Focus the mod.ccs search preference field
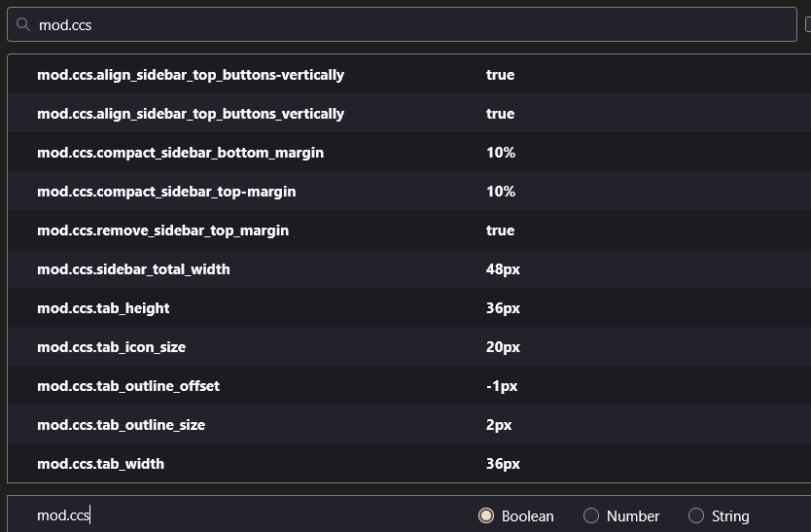 pos(402,24)
